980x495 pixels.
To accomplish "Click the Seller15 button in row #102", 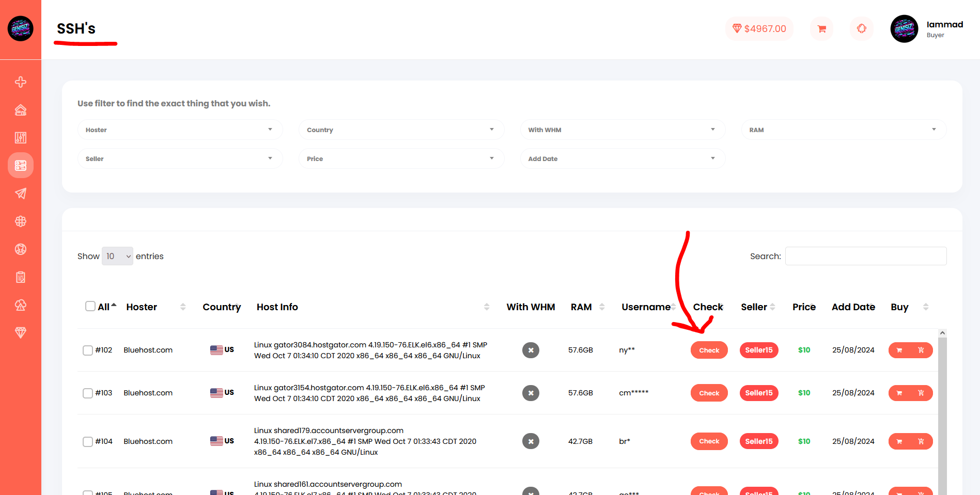I will 759,350.
